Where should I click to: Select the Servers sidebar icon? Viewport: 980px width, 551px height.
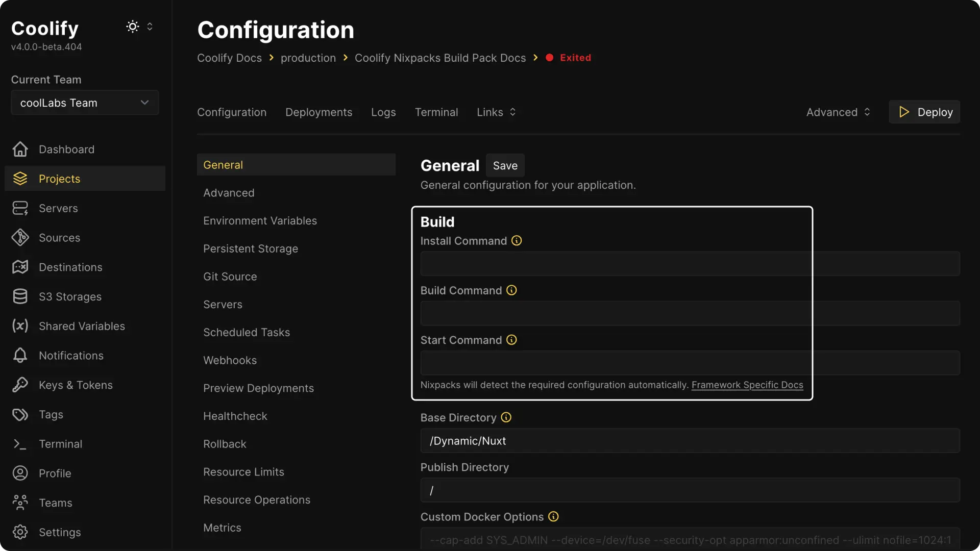pos(19,208)
